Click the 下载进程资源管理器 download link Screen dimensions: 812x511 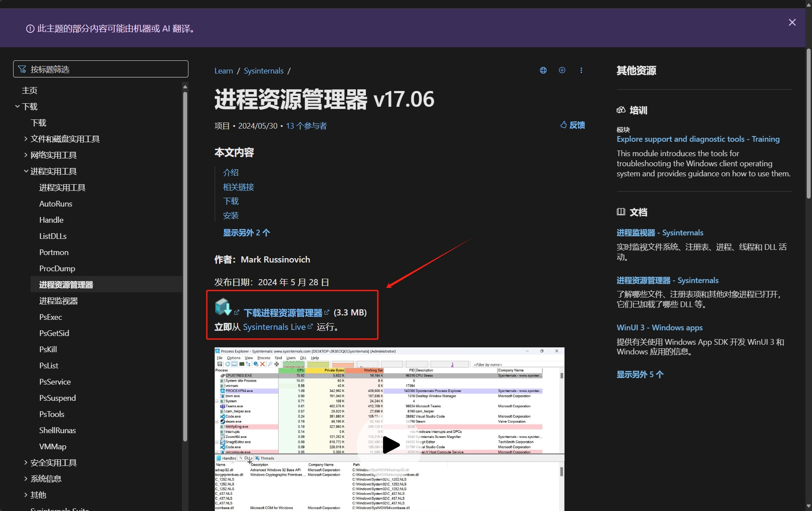283,313
